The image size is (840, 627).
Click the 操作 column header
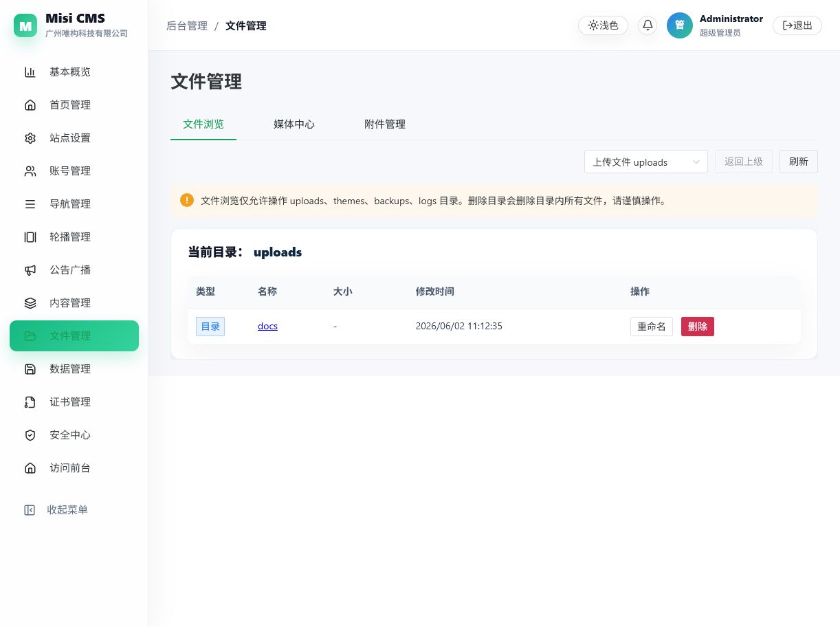coord(640,291)
